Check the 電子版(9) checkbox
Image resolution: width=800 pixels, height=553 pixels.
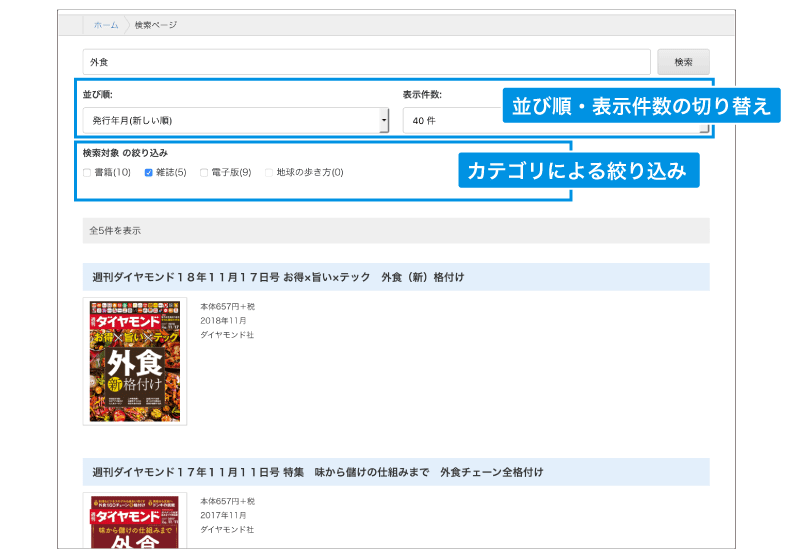pos(204,173)
